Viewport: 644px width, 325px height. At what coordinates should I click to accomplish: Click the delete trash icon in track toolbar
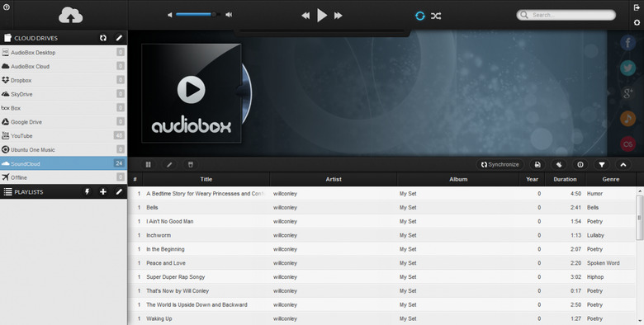click(190, 164)
